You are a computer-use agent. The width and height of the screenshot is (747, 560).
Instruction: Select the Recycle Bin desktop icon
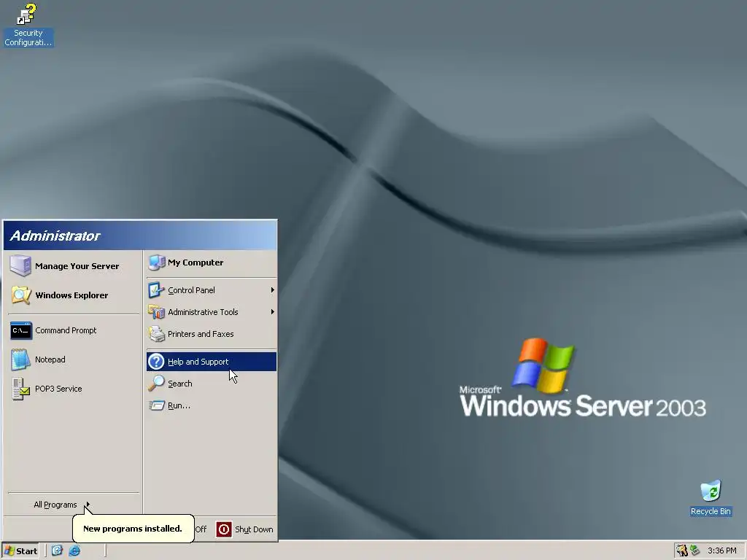click(711, 498)
